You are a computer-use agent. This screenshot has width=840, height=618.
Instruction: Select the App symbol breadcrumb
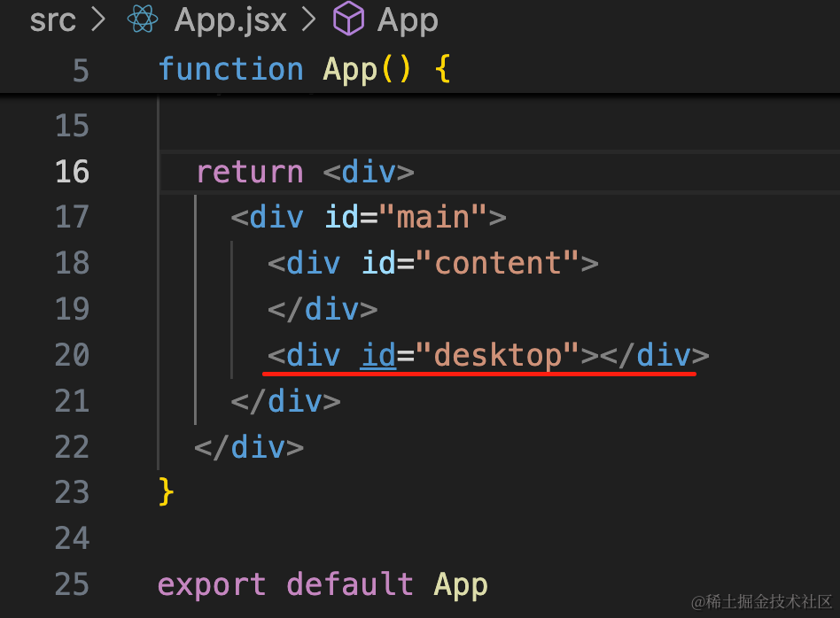(x=407, y=21)
